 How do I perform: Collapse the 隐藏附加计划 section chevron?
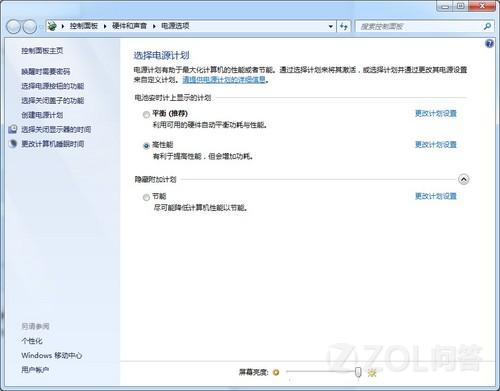(464, 179)
